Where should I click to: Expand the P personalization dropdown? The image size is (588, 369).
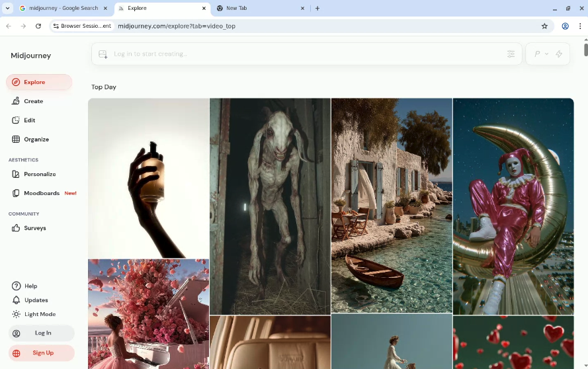541,54
